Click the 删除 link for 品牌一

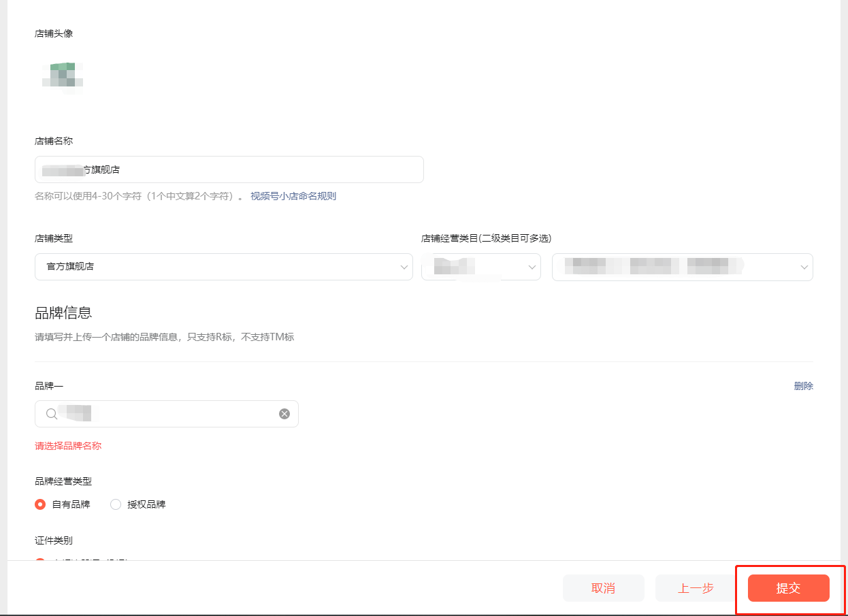tap(803, 386)
